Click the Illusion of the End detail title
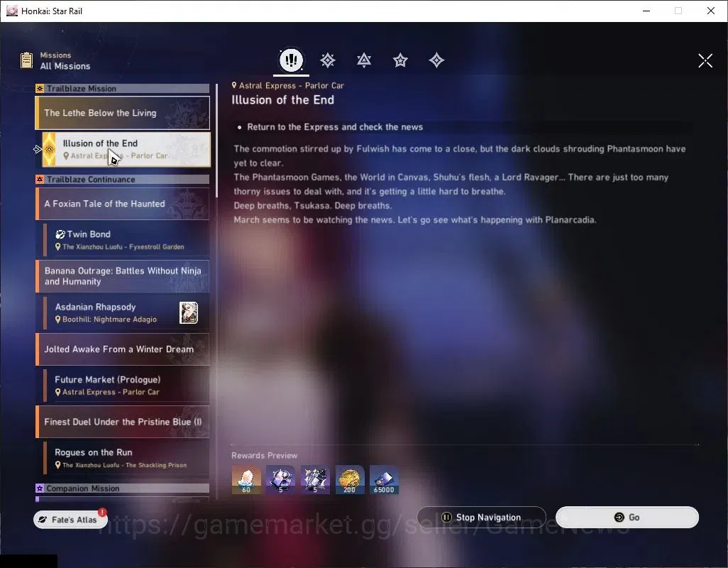 pos(282,100)
